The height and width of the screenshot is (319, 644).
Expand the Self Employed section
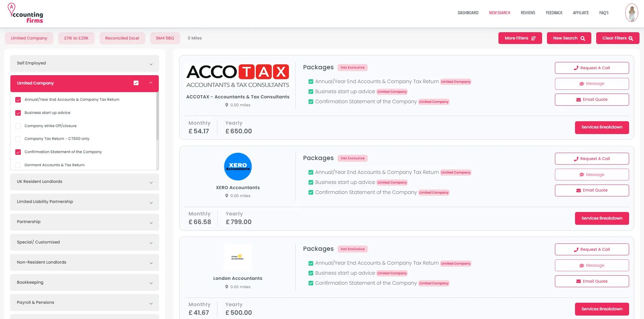pos(151,64)
